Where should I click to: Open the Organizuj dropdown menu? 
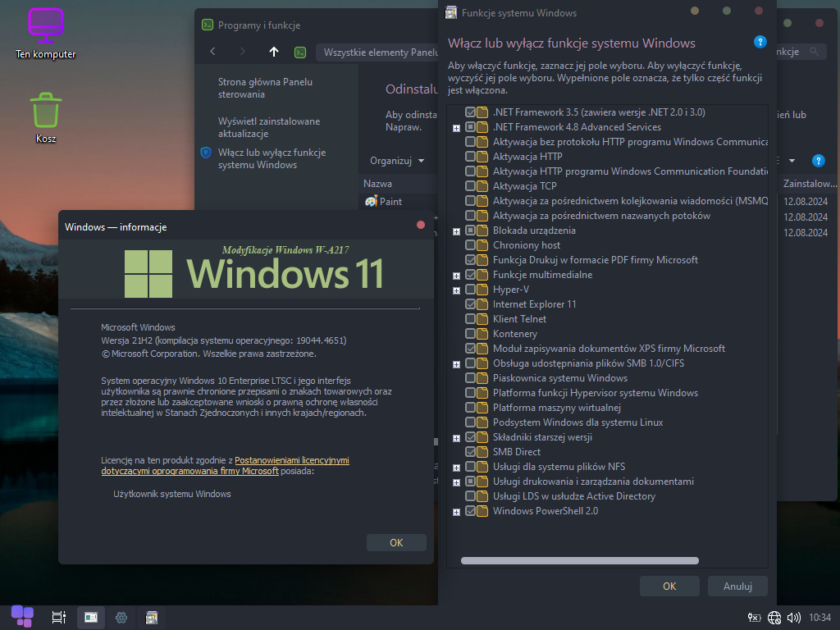coord(397,161)
